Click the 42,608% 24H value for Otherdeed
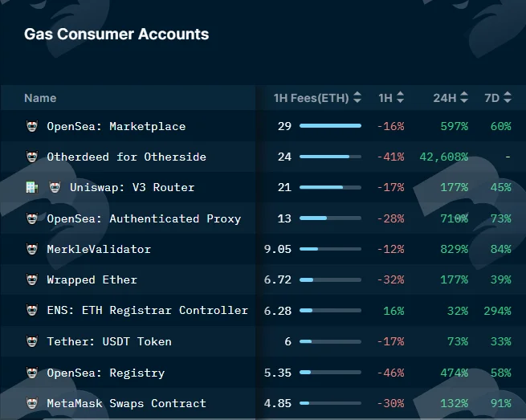 tap(443, 157)
